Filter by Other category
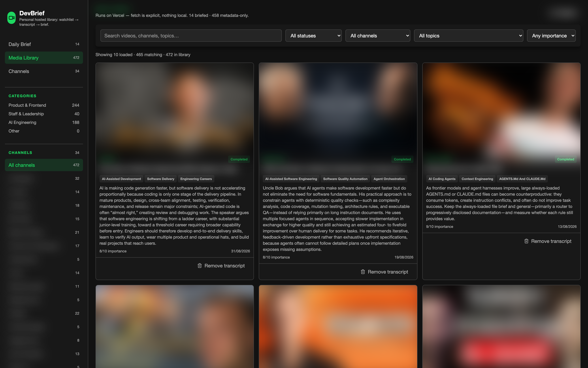The height and width of the screenshot is (368, 588). (44, 131)
